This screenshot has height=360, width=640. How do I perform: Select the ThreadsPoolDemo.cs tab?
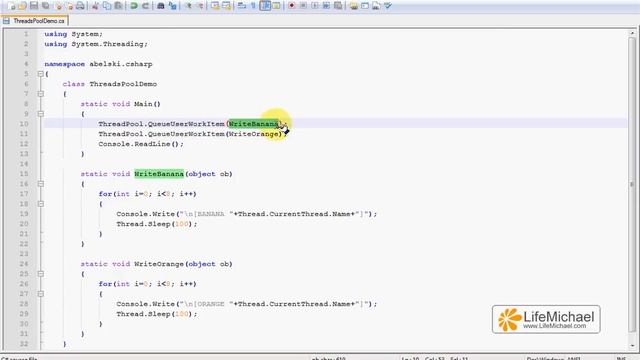point(35,20)
